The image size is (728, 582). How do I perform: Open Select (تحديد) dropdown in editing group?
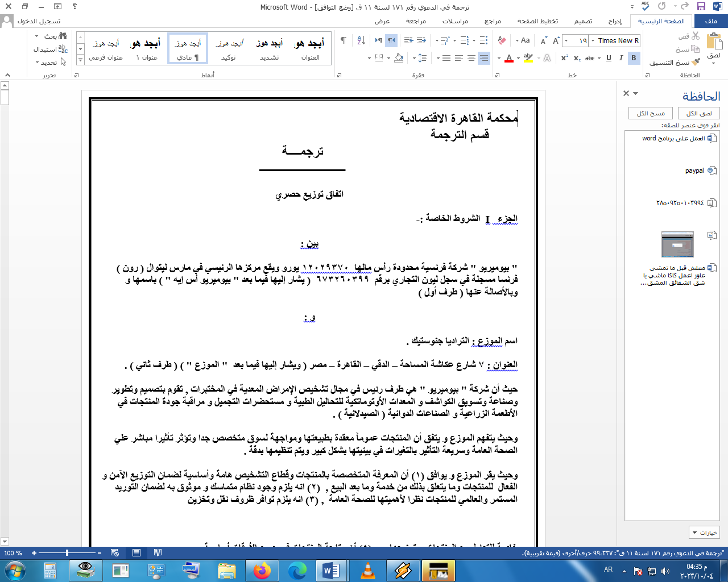coord(45,63)
